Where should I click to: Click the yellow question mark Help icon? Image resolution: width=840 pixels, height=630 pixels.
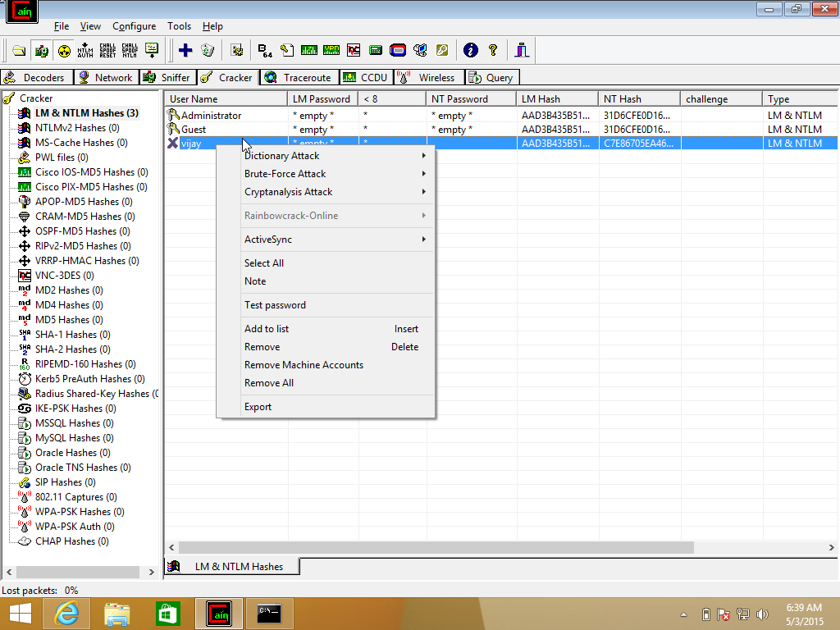[493, 51]
